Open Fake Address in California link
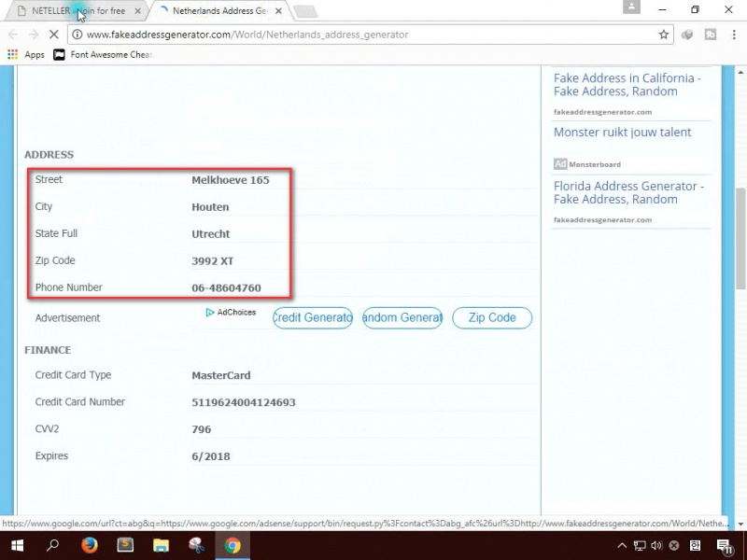This screenshot has height=560, width=747. pos(627,85)
